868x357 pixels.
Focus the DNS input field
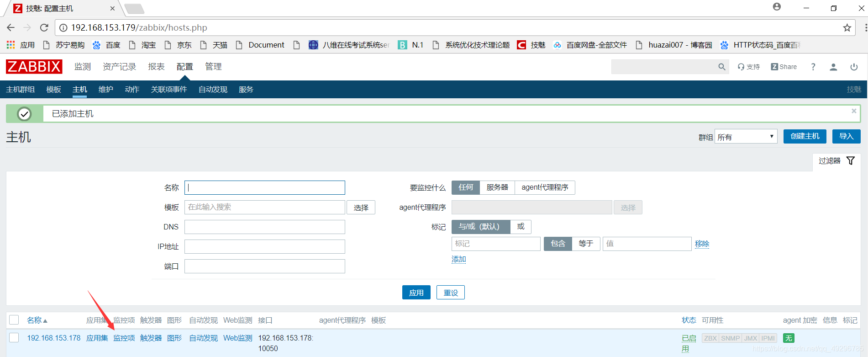click(265, 227)
